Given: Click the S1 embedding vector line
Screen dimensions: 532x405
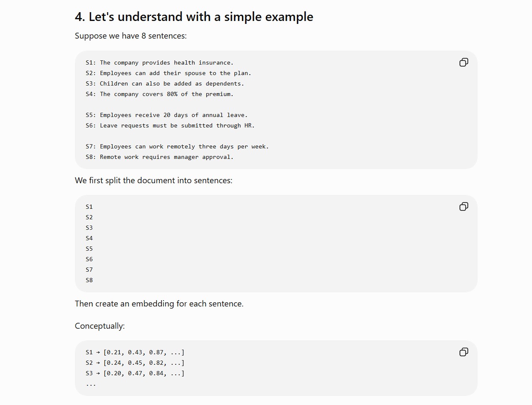Looking at the screenshot, I should pyautogui.click(x=135, y=353).
